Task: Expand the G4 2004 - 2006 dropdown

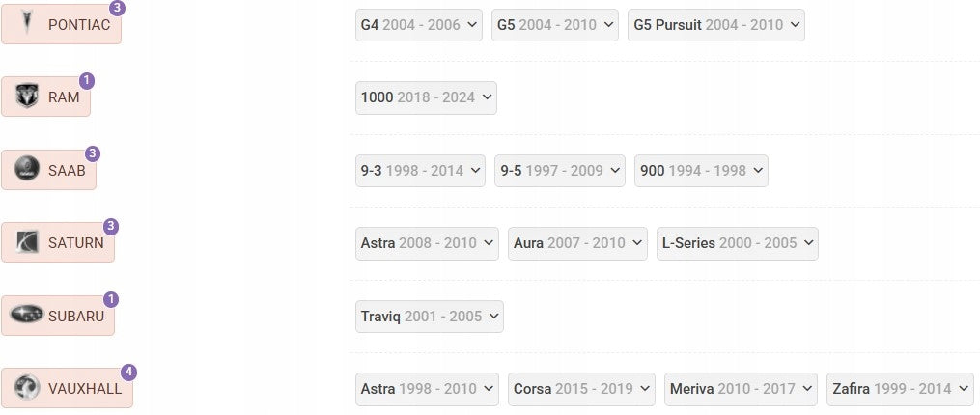Action: point(419,25)
